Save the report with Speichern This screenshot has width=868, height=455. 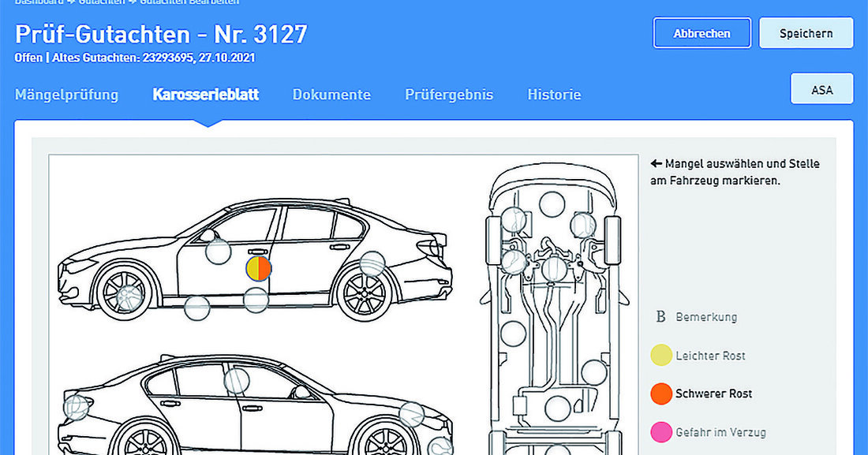click(806, 33)
